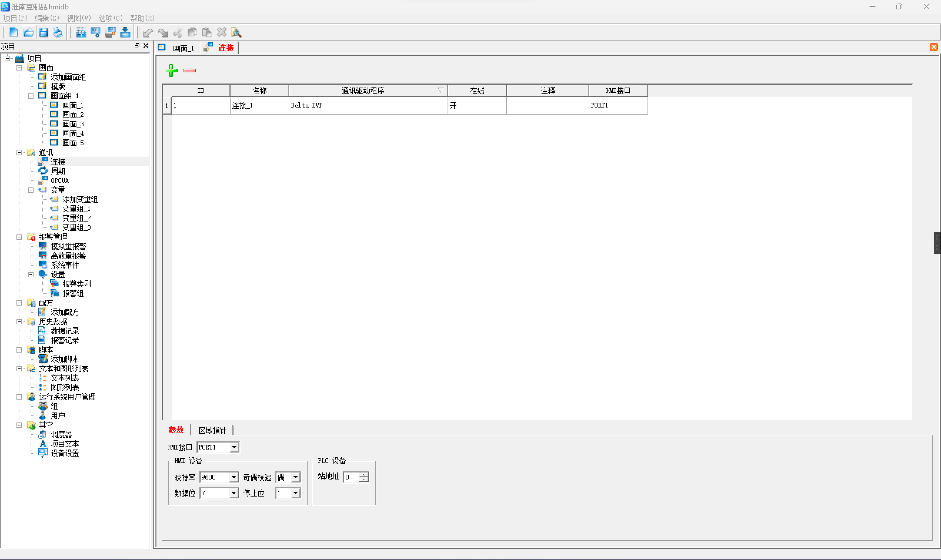Click the Start simulation monitor icon

[x=96, y=32]
